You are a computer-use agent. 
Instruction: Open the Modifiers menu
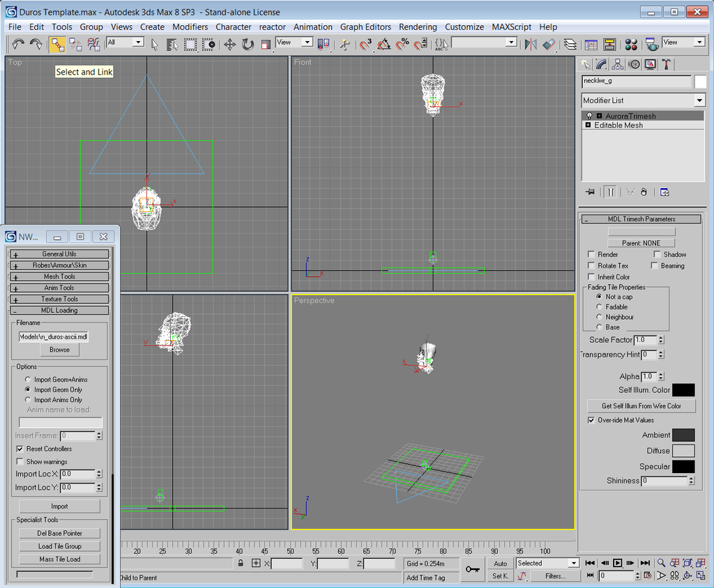coord(190,27)
